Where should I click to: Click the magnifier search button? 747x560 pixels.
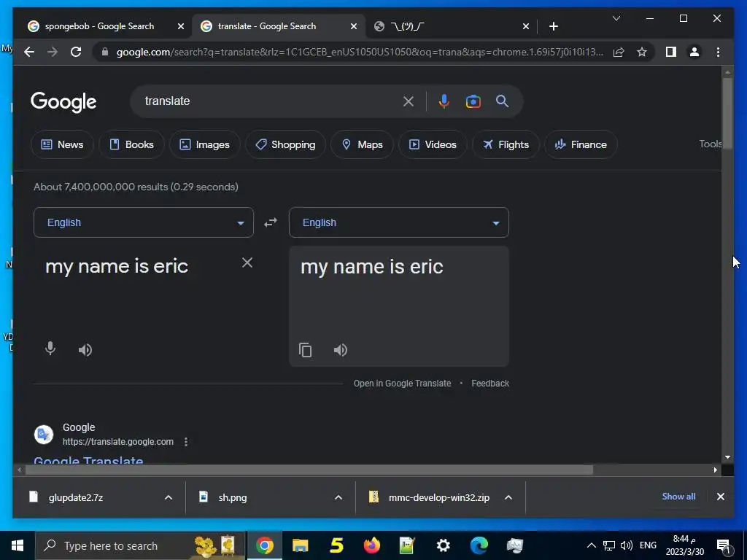502,101
